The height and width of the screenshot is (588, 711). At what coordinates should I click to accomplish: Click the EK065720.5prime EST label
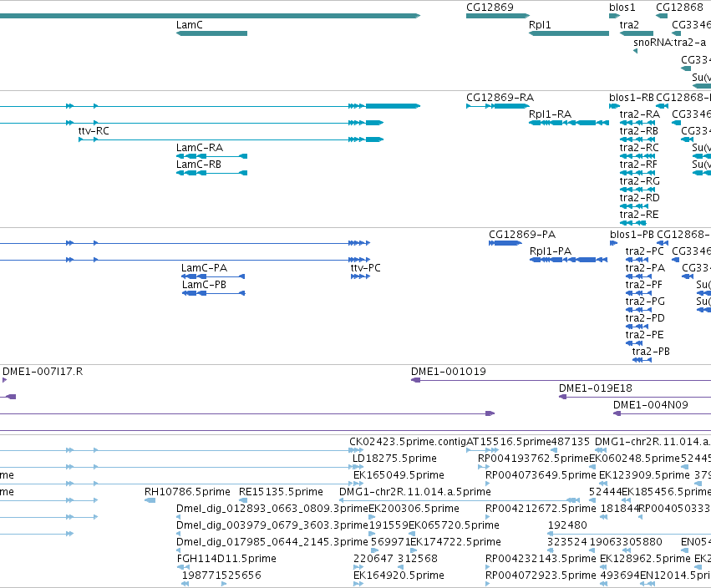454,526
